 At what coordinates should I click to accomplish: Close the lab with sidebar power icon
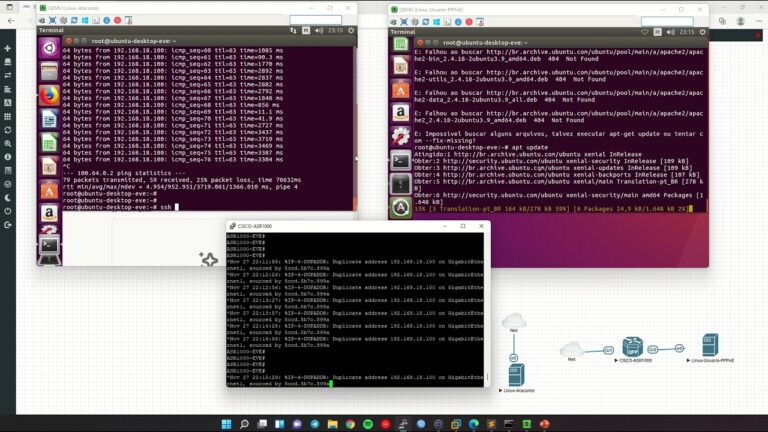[7, 211]
